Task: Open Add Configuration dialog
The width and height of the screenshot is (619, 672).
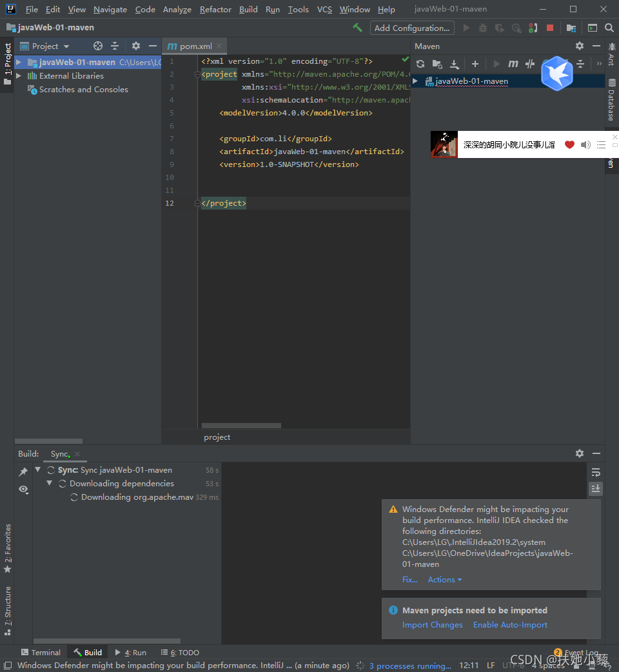Action: pyautogui.click(x=411, y=28)
